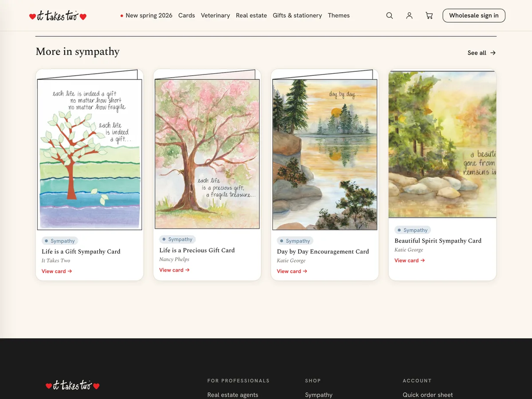Click ACCOUNT footer heading
This screenshot has width=532, height=399.
click(417, 381)
